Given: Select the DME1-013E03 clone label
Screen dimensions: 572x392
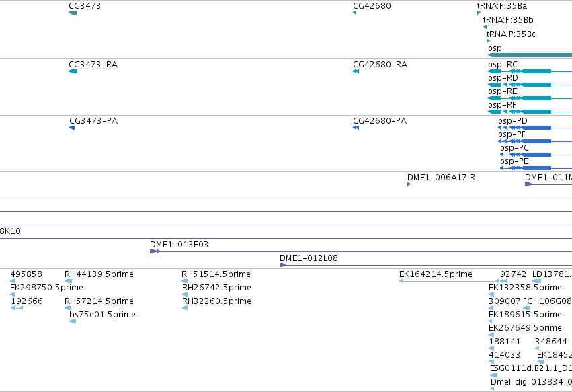Looking at the screenshot, I should point(179,245).
